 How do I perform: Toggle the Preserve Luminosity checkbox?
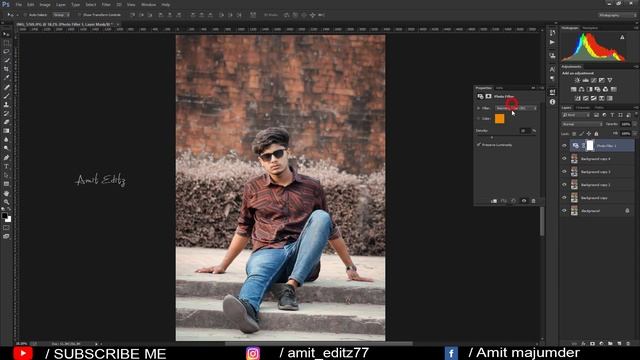[x=479, y=144]
